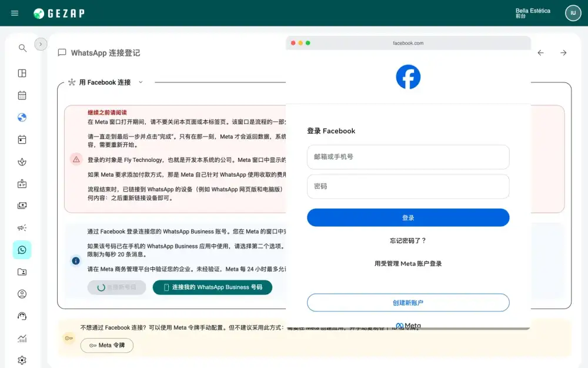The image size is (588, 368).
Task: Open the appointment calendar icon in sidebar
Action: click(x=22, y=140)
